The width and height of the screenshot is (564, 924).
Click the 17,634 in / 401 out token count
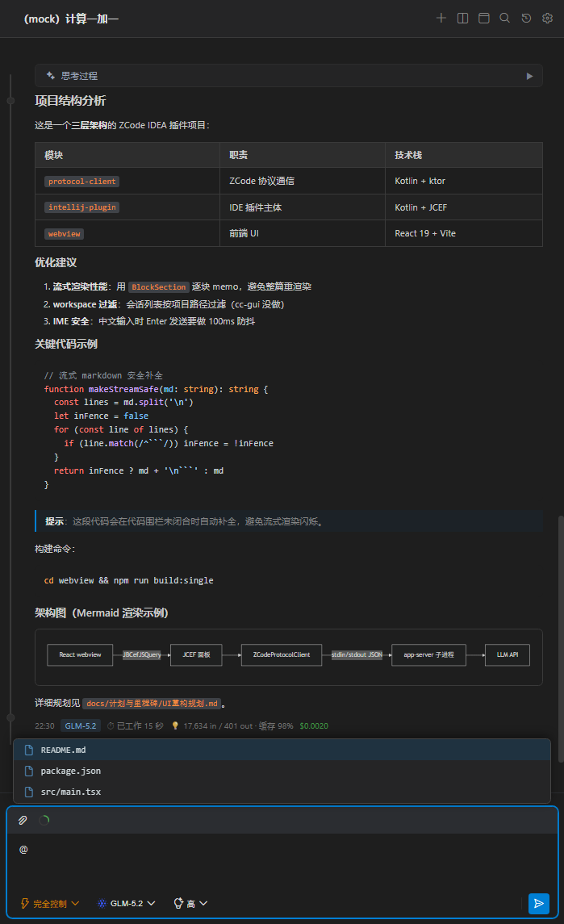pos(218,726)
